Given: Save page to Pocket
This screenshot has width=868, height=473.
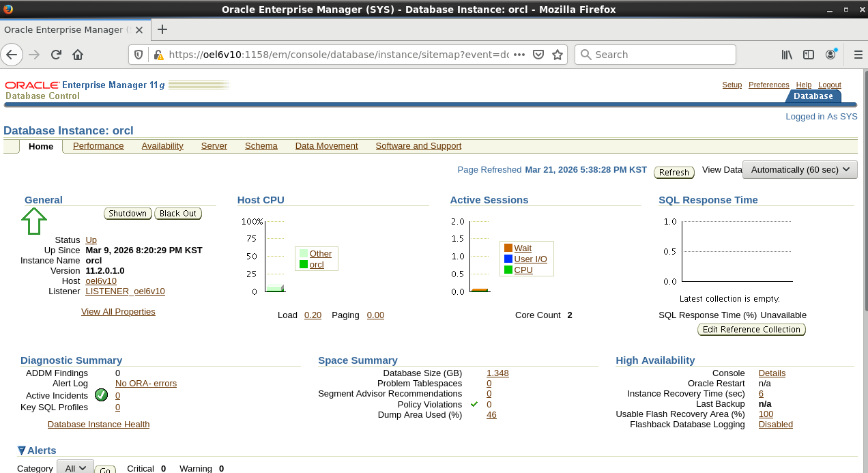Looking at the screenshot, I should pos(538,55).
